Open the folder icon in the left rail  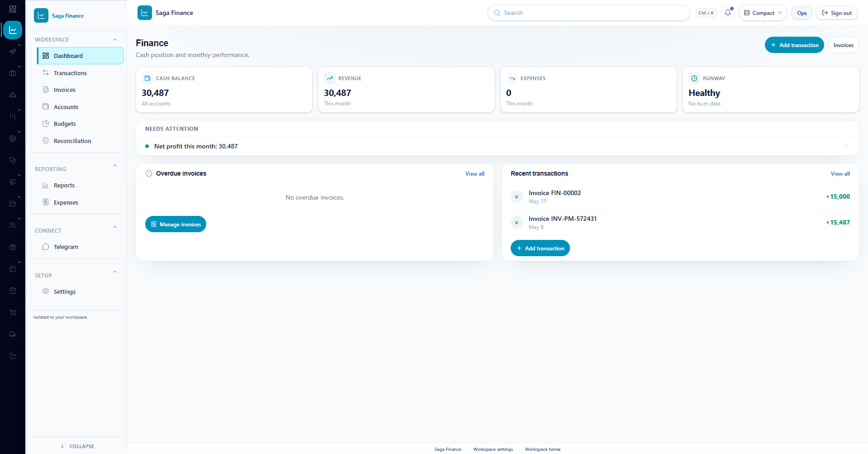13,203
